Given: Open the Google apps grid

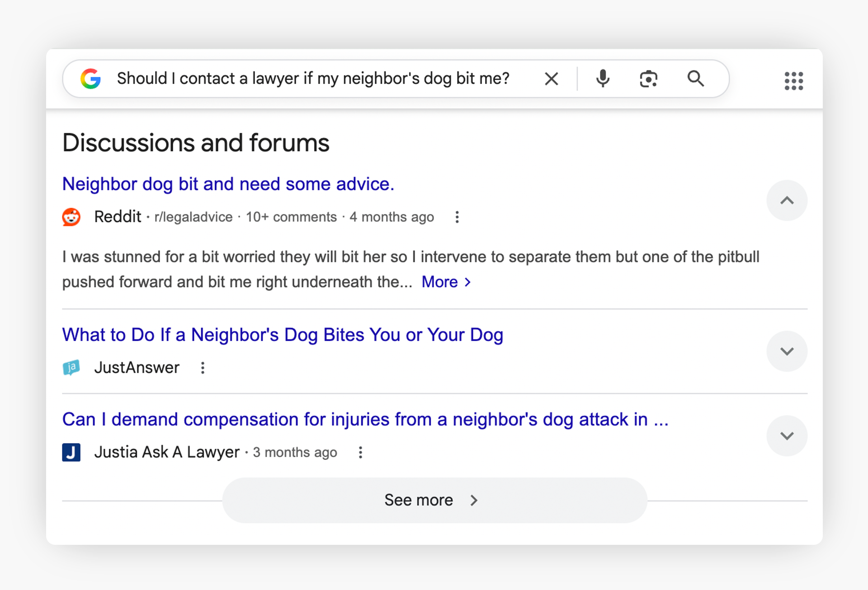Looking at the screenshot, I should pos(794,81).
